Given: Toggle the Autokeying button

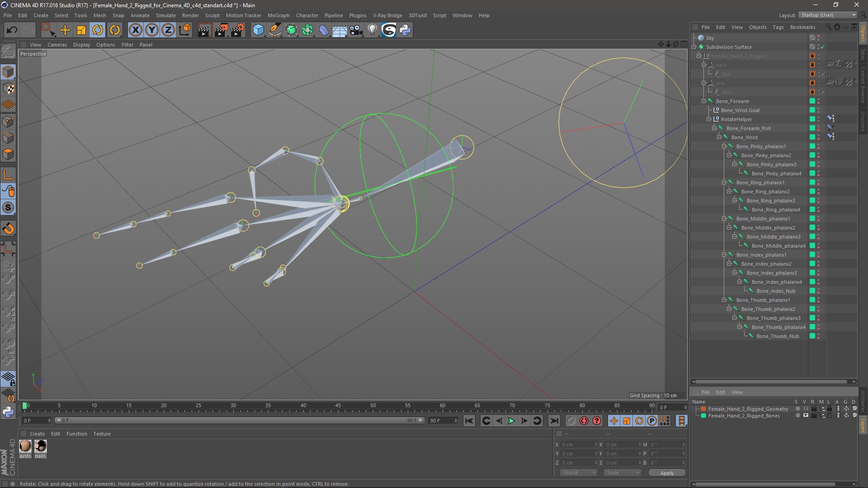Looking at the screenshot, I should 584,421.
